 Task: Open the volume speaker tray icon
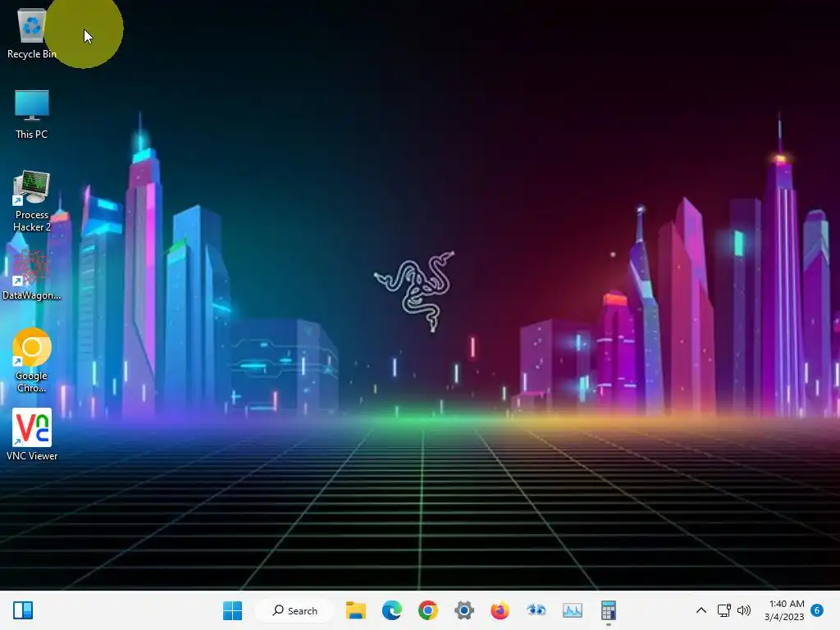pyautogui.click(x=743, y=610)
